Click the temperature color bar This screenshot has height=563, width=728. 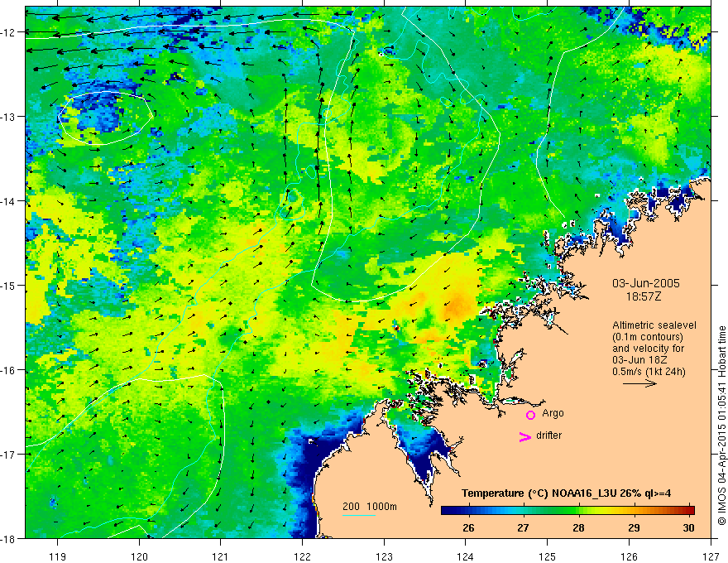(x=568, y=511)
